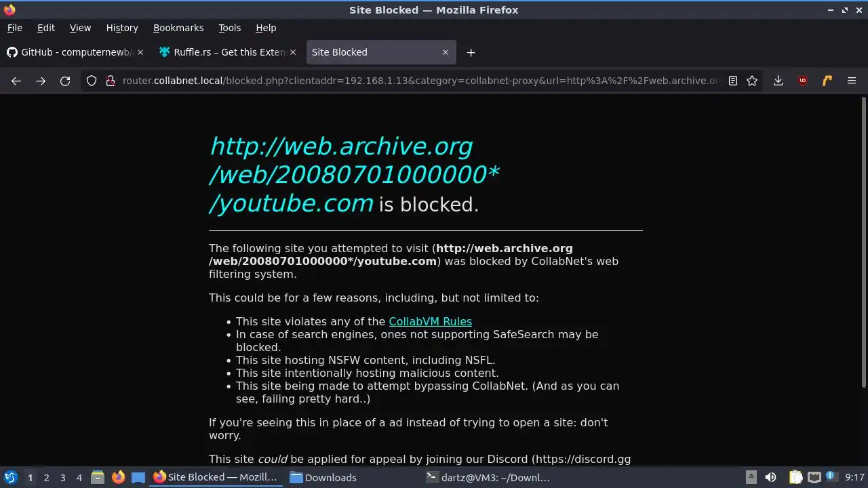The height and width of the screenshot is (488, 868).
Task: Go forward one page
Action: (41, 81)
